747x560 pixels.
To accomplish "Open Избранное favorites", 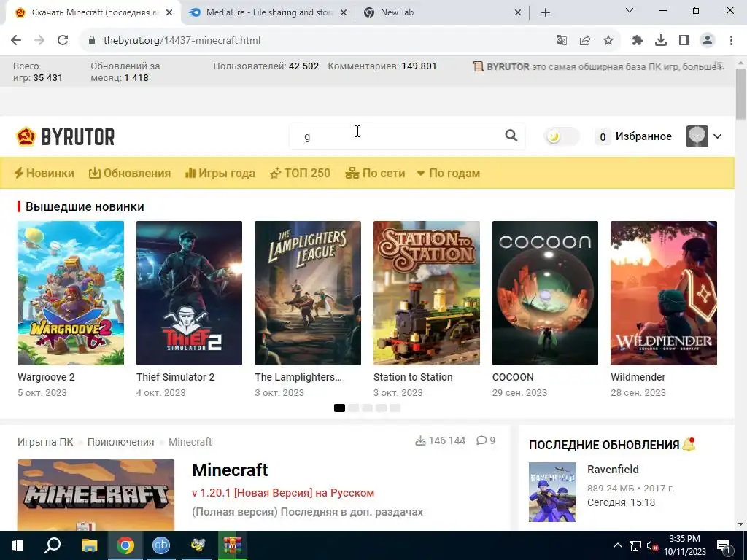I will click(634, 136).
